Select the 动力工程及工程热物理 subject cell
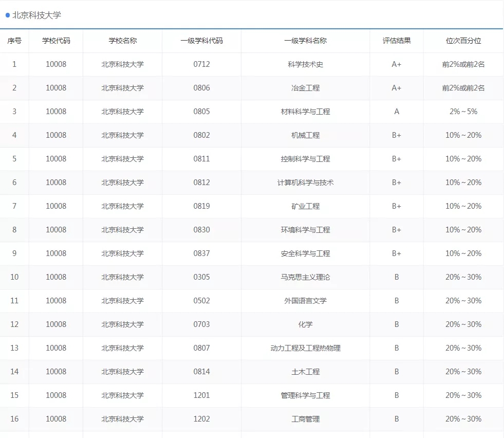This screenshot has width=504, height=438. 305,348
